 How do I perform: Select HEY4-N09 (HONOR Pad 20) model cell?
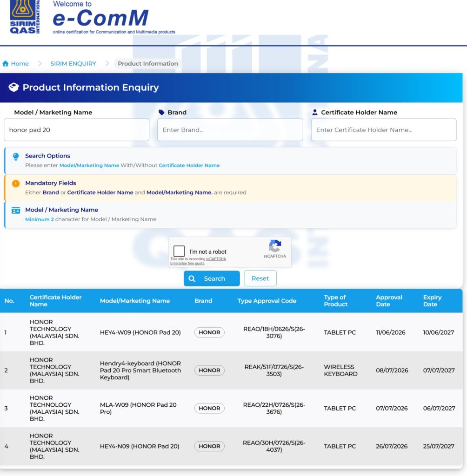coord(140,446)
